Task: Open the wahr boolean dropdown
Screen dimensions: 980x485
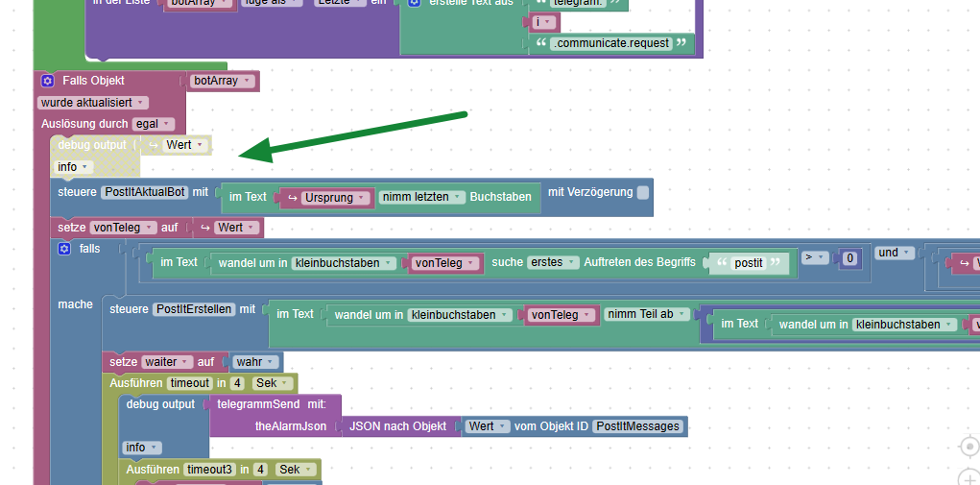Action: (x=255, y=362)
